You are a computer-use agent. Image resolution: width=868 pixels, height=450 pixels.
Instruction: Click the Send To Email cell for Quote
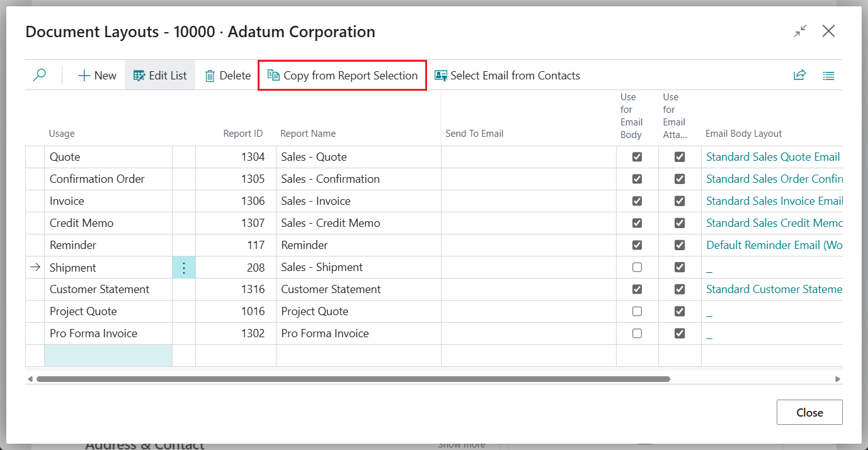(x=528, y=156)
